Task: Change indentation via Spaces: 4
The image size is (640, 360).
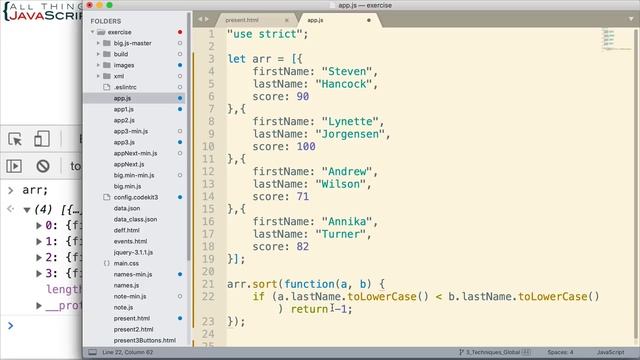Action: (560, 352)
